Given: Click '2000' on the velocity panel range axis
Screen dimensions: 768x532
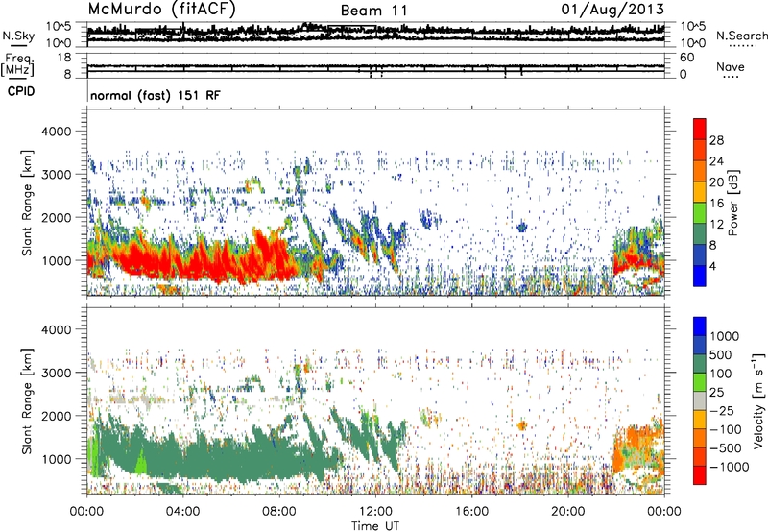Looking at the screenshot, I should tap(56, 416).
